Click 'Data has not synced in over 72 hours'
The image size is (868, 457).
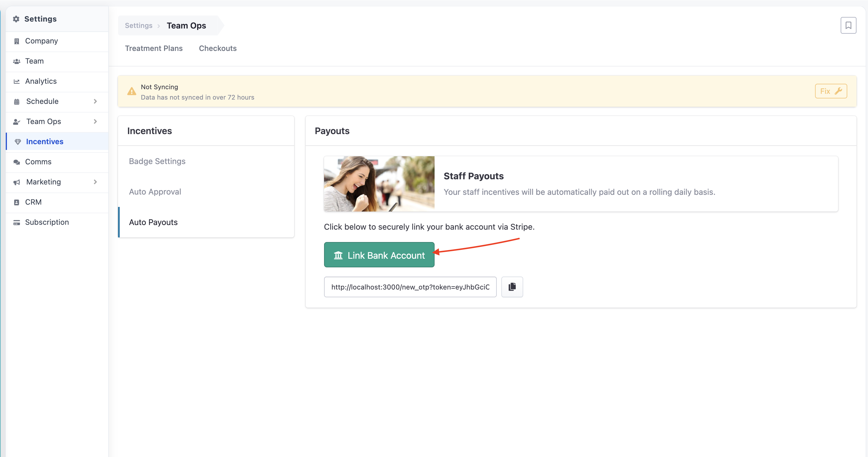(x=197, y=97)
